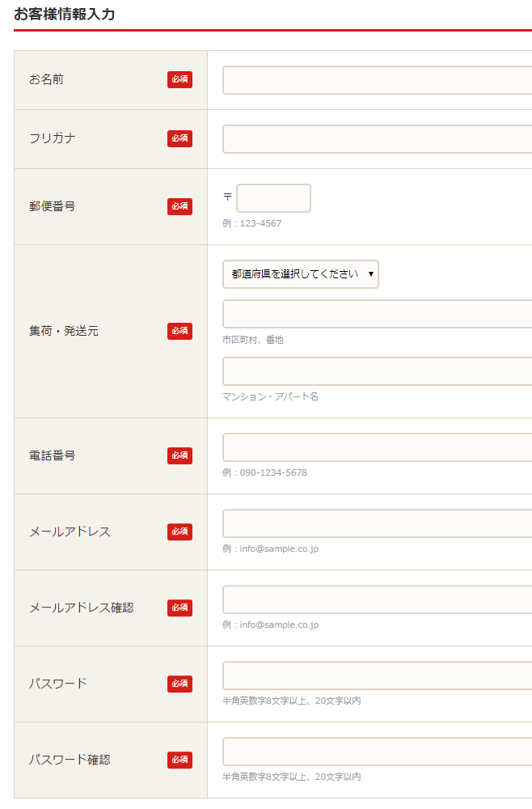This screenshot has width=532, height=809.
Task: Focus the パスワード確認 confirmation field
Action: [x=377, y=752]
